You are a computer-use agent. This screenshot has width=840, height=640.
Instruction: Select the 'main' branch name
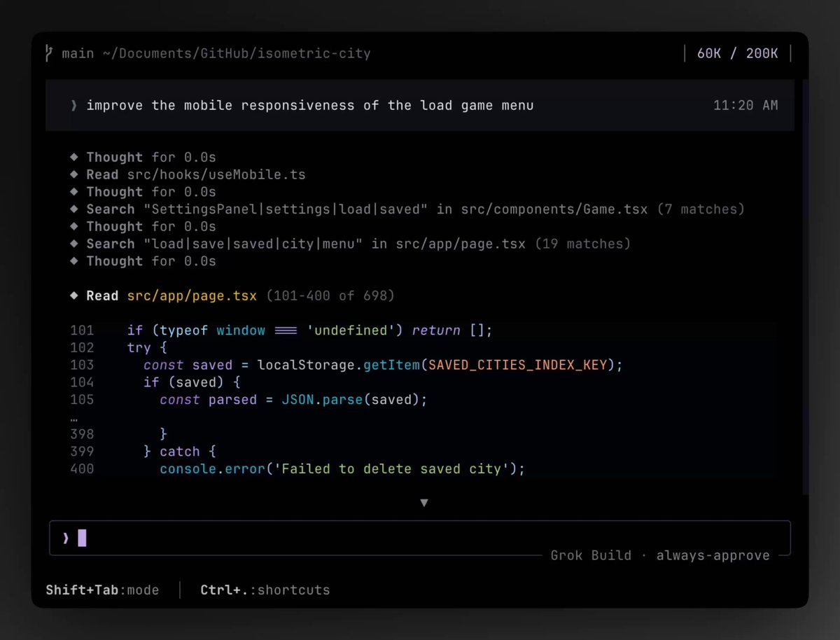[78, 53]
